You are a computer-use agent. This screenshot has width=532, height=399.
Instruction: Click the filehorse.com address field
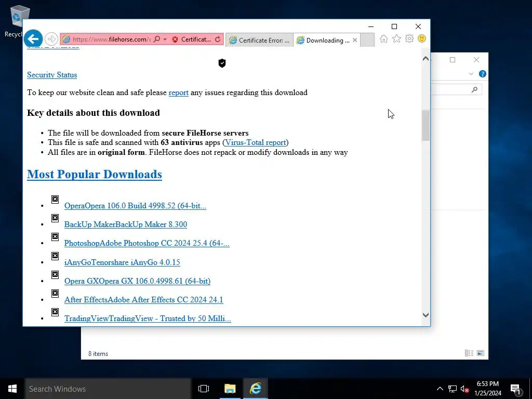(111, 39)
